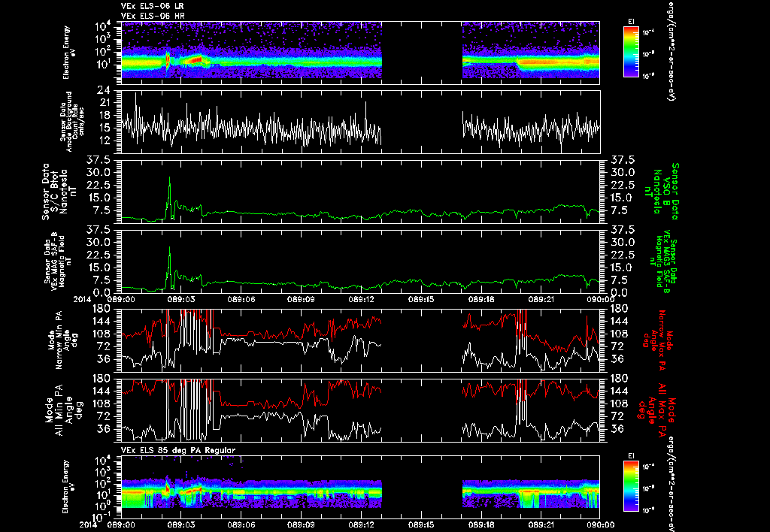The width and height of the screenshot is (770, 532).
Task: Click the tall green spike peak in the S/C Btot panel
Action: (170, 177)
